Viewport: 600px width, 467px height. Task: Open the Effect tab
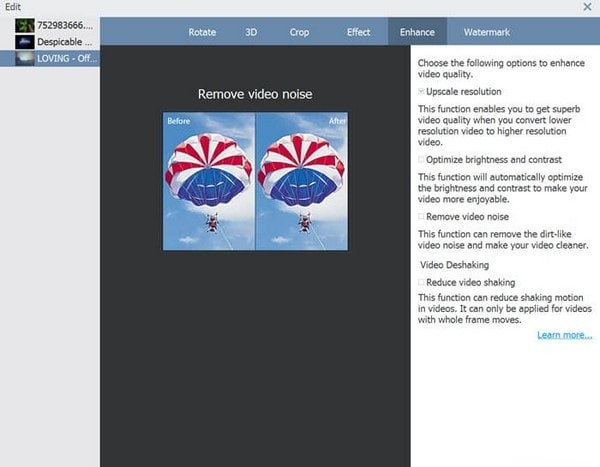358,32
